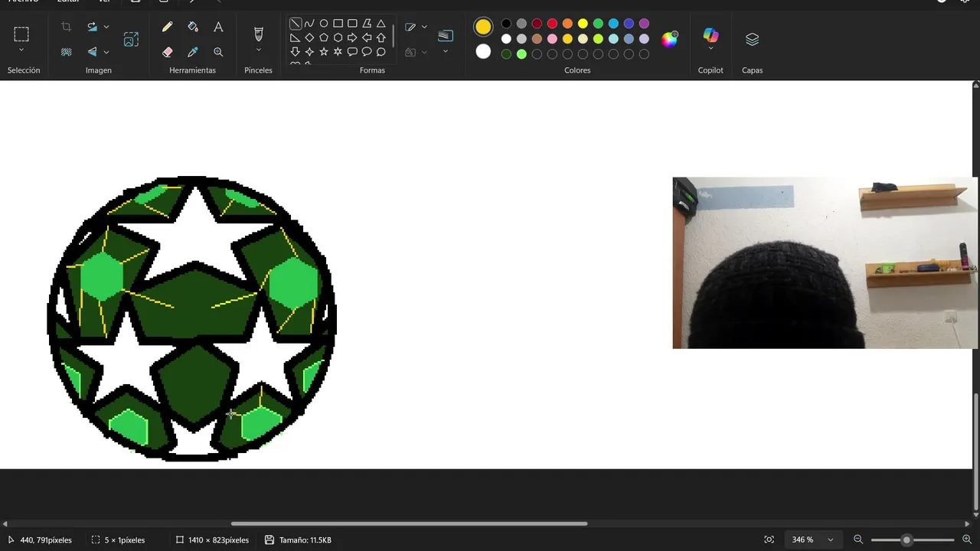The width and height of the screenshot is (980, 551).
Task: Choose the hexagon shape
Action: 338,37
